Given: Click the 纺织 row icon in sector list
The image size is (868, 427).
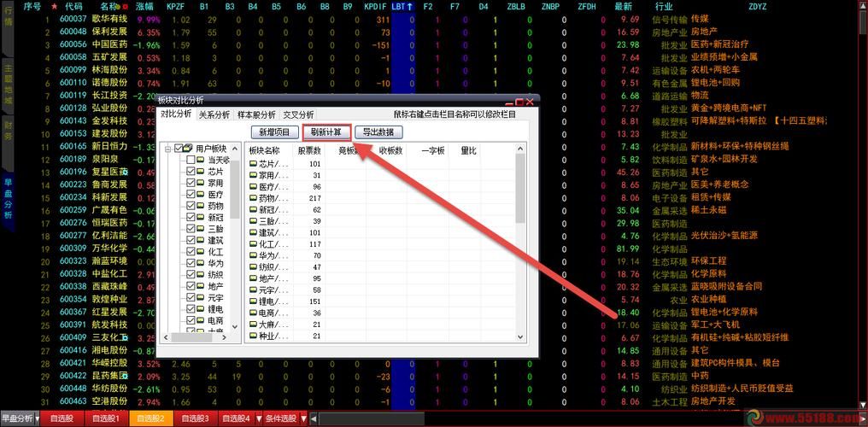Looking at the screenshot, I should pos(253,266).
